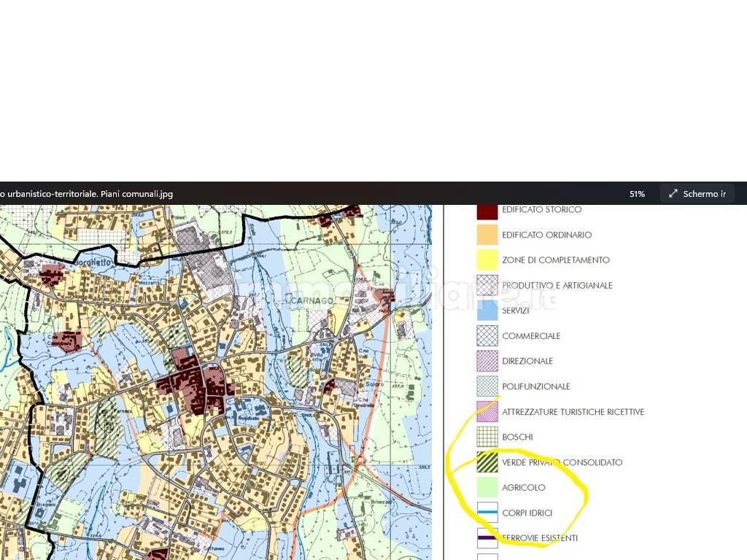Click the fullscreen expand arrows icon
The width and height of the screenshot is (747, 560).
coord(673,194)
